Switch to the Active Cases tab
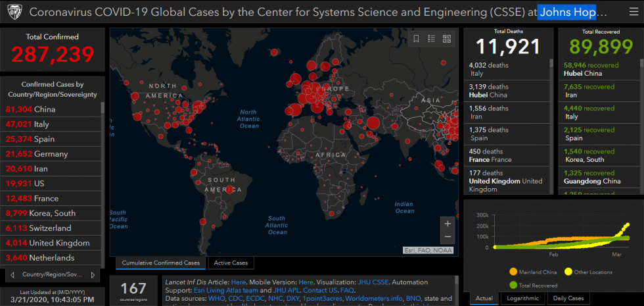644x306 pixels. (231, 263)
